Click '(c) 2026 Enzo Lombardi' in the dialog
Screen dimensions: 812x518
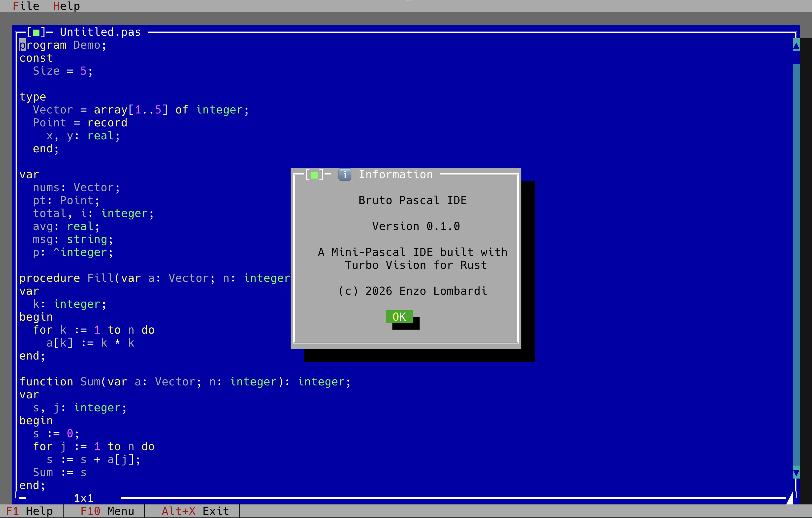(413, 291)
